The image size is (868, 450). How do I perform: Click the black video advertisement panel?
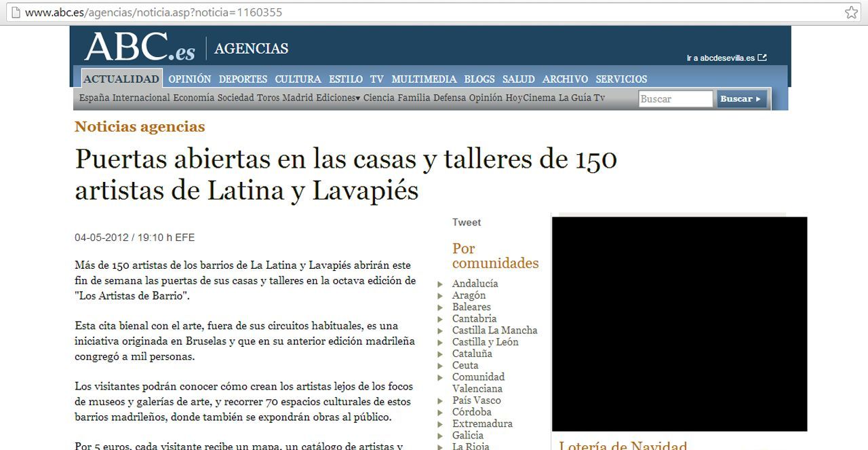click(x=679, y=324)
